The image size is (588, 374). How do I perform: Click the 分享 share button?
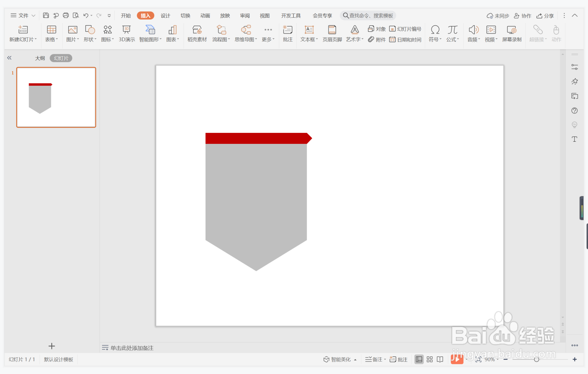click(545, 16)
